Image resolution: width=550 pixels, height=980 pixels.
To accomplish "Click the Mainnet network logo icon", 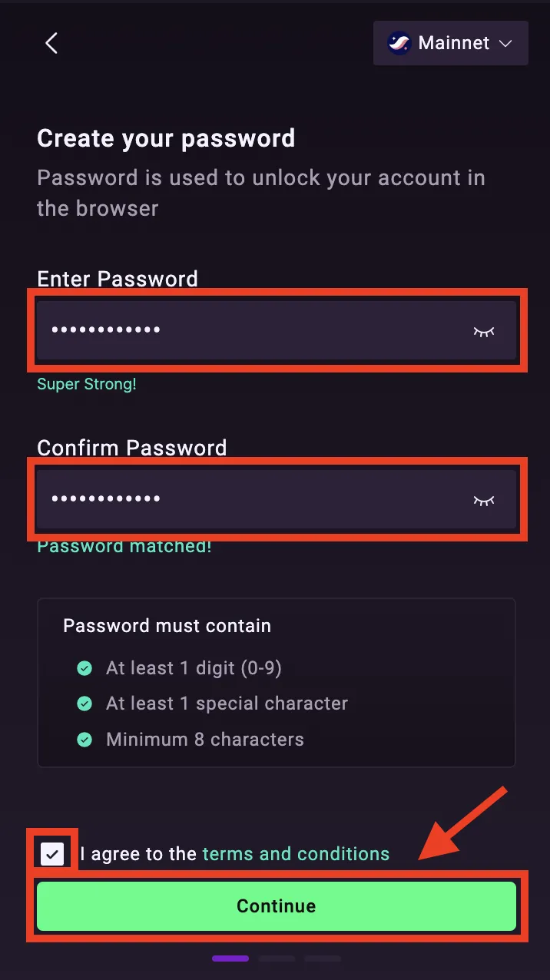I will click(399, 43).
